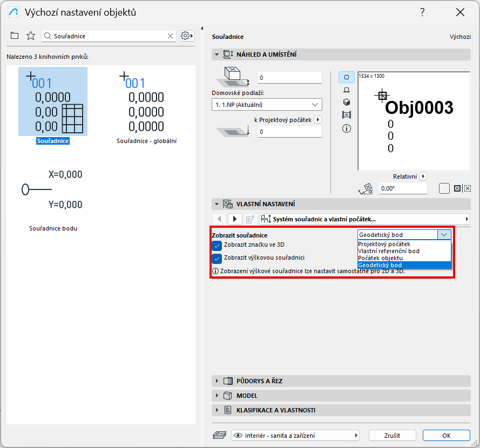Uncheck Zobrazit výškovou souřadnici
The image size is (480, 448).
click(x=217, y=259)
